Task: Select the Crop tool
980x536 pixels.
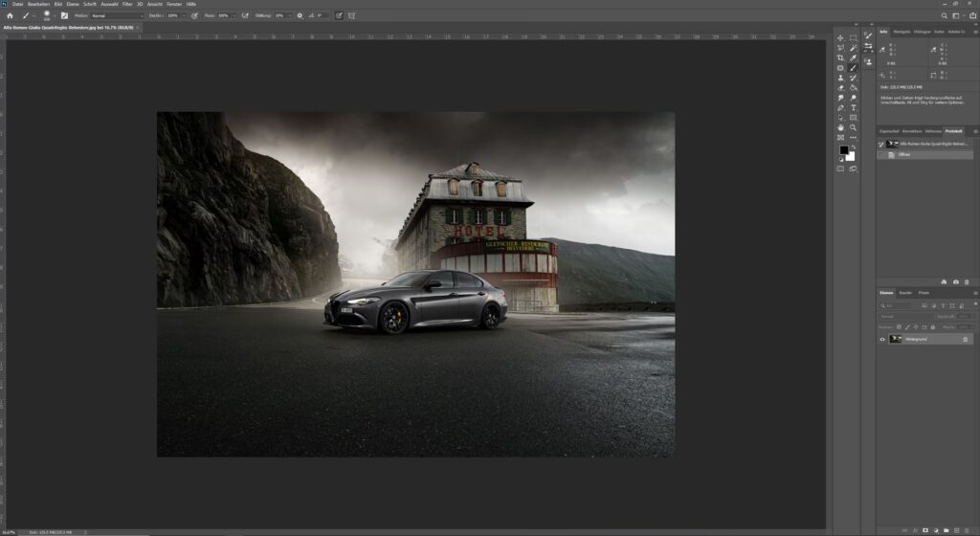Action: (x=840, y=57)
